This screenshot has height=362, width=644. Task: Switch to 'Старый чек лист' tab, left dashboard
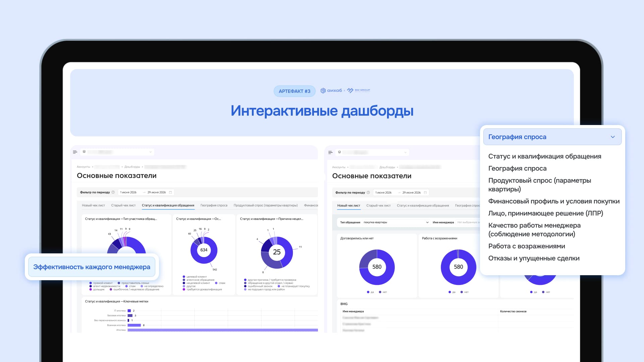click(123, 205)
